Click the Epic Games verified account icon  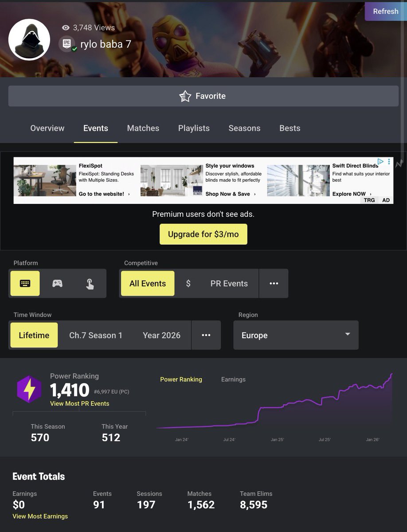[67, 44]
